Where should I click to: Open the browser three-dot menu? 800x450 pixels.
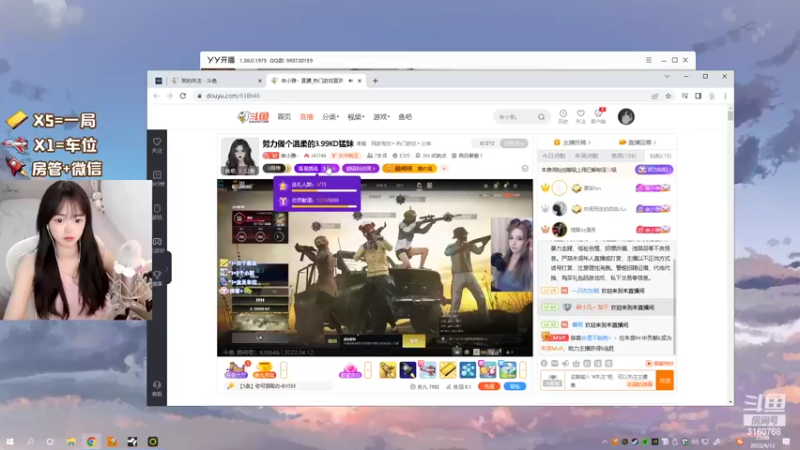pos(725,96)
